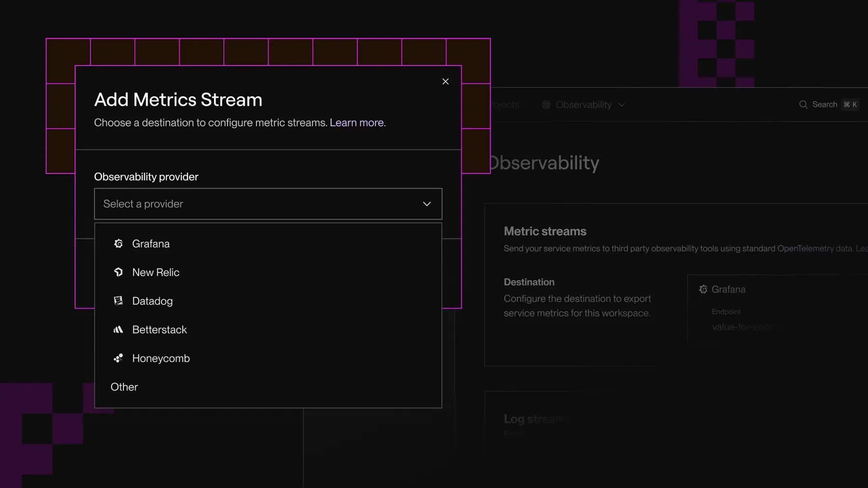Select Observability in the top navigation
Viewport: 868px width, 488px height.
(583, 105)
